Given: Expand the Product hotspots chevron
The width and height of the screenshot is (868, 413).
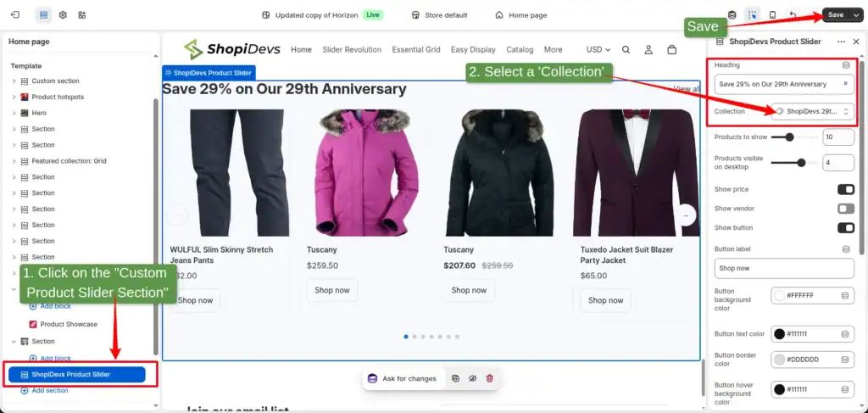Looking at the screenshot, I should pos(14,97).
